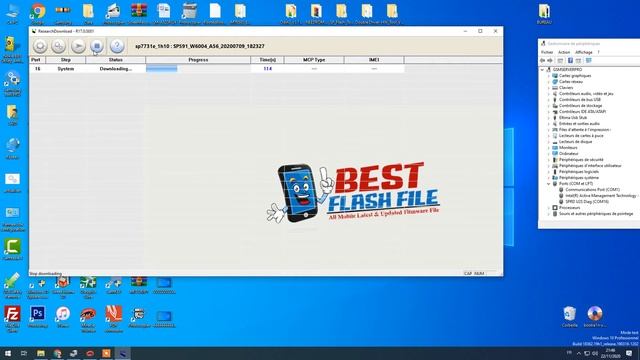Viewport: 640px width, 360px height.
Task: Open the Ce PC desktop icon
Action: pos(12,13)
